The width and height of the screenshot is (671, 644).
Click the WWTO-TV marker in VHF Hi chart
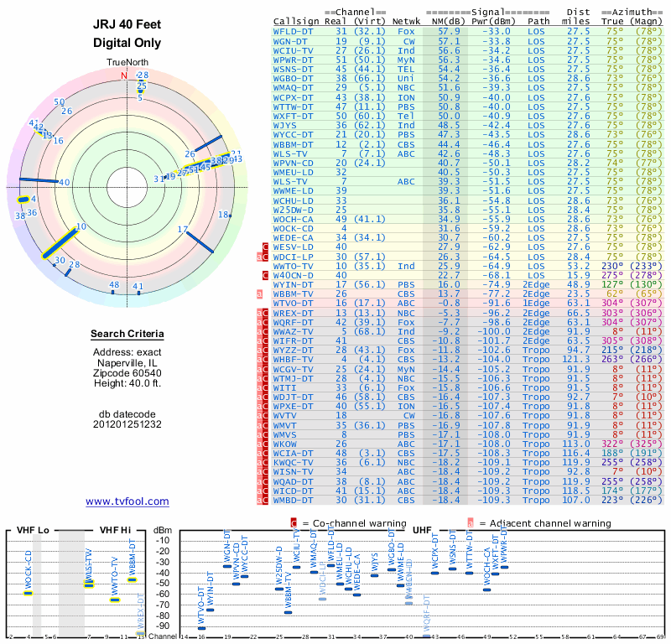coord(115,600)
